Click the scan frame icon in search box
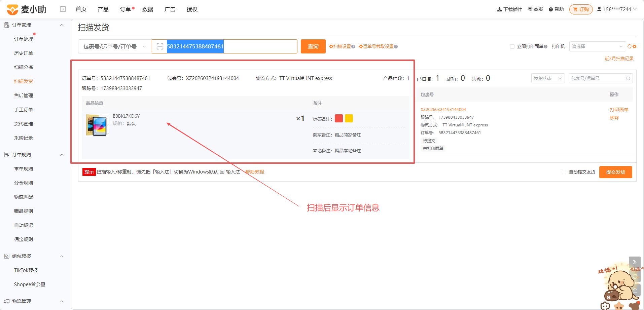This screenshot has height=310, width=644. 160,46
